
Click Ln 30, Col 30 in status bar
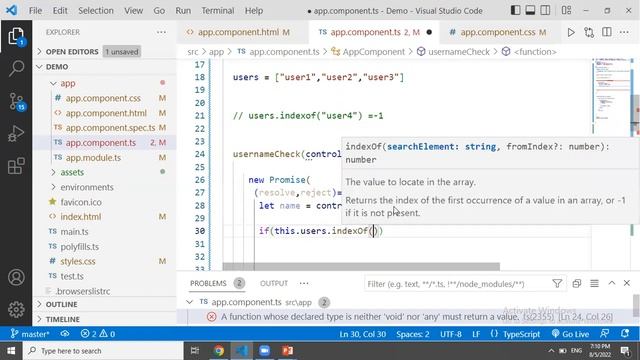coord(362,334)
